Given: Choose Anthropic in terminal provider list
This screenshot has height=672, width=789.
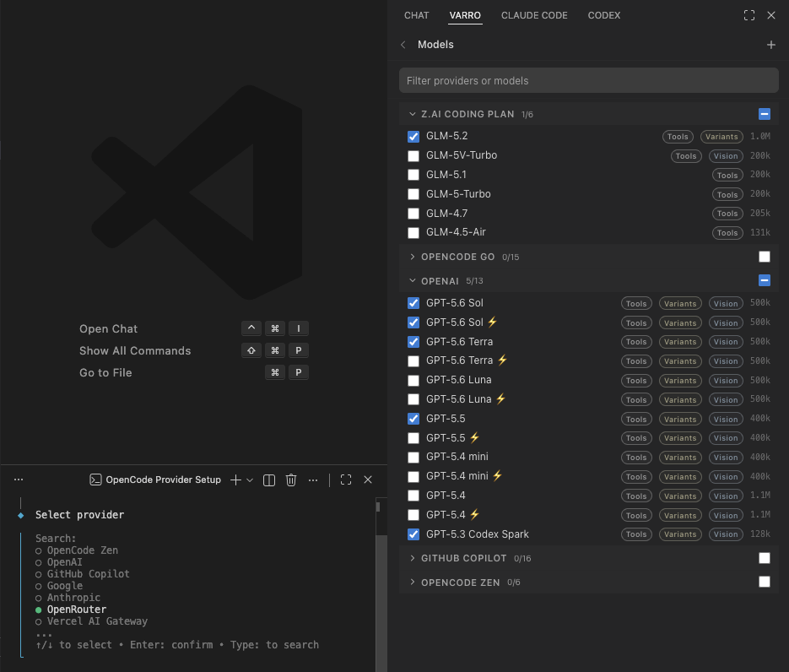Looking at the screenshot, I should pyautogui.click(x=73, y=598).
